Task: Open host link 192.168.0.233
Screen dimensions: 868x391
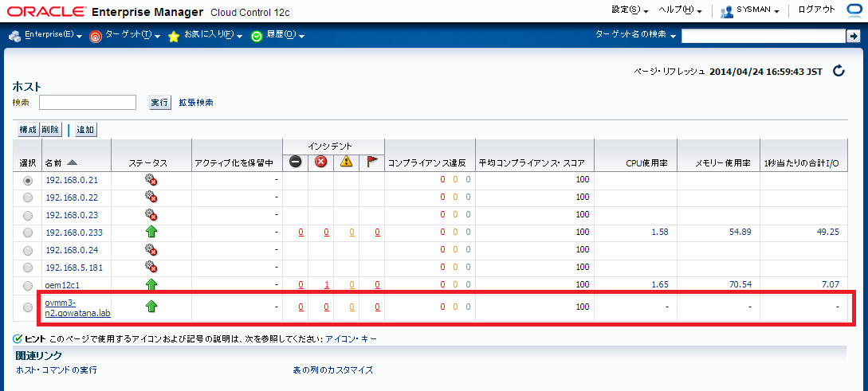Action: 73,233
